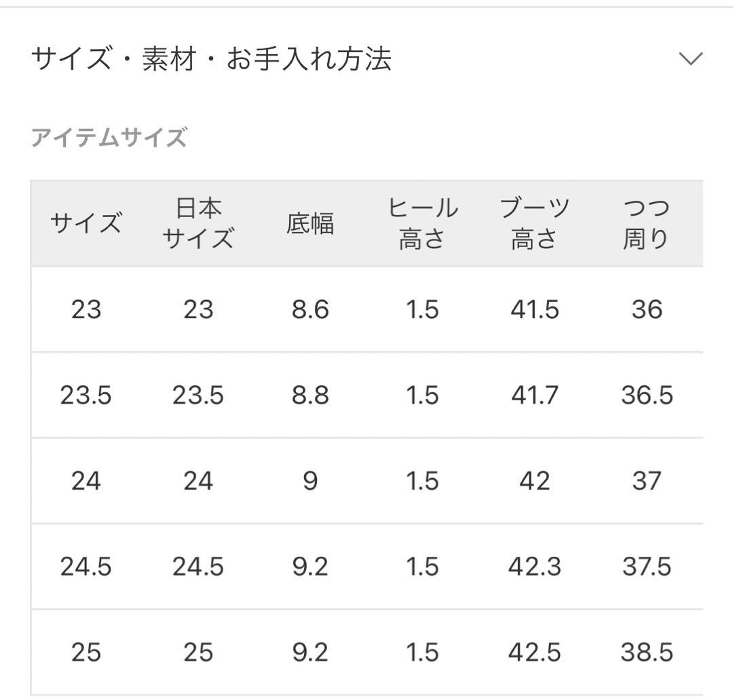Image resolution: width=733 pixels, height=700 pixels.
Task: Click the サイズ・素材・お手入れ方法 section title
Action: click(x=211, y=59)
